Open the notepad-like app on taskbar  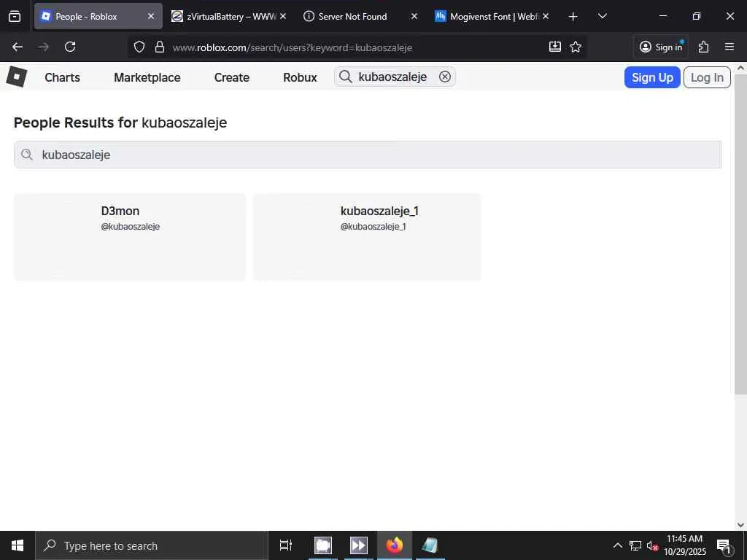tap(430, 545)
